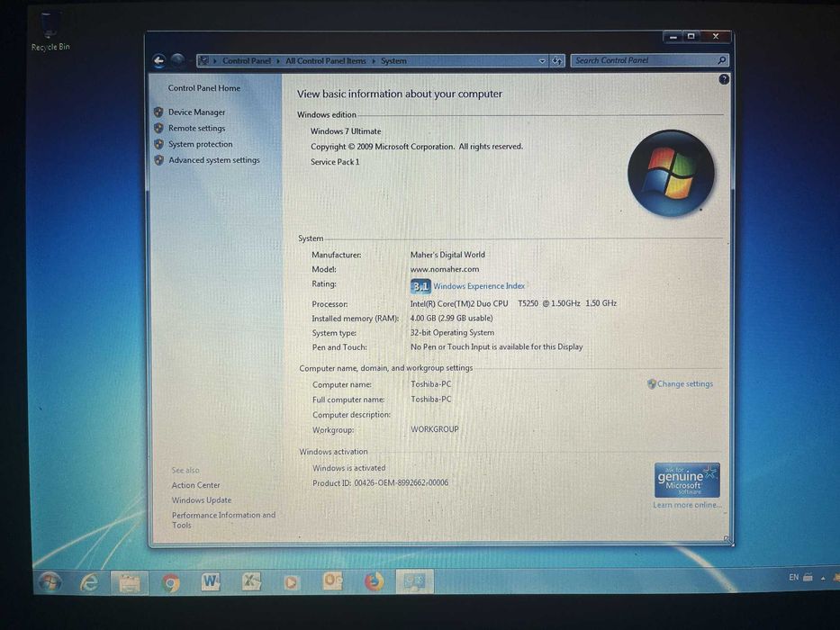Select Control Panel in the breadcrumb
This screenshot has height=630, width=840.
click(x=247, y=61)
